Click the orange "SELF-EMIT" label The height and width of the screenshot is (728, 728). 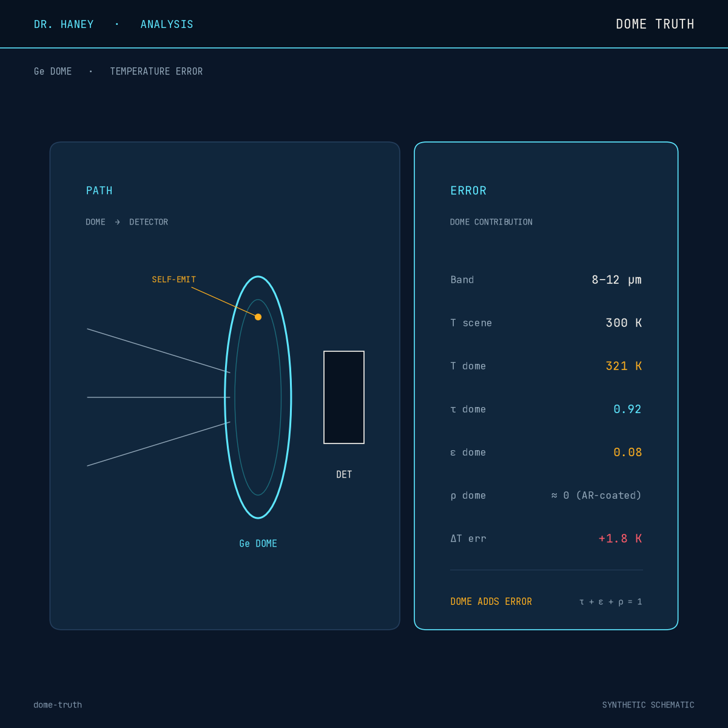click(174, 280)
